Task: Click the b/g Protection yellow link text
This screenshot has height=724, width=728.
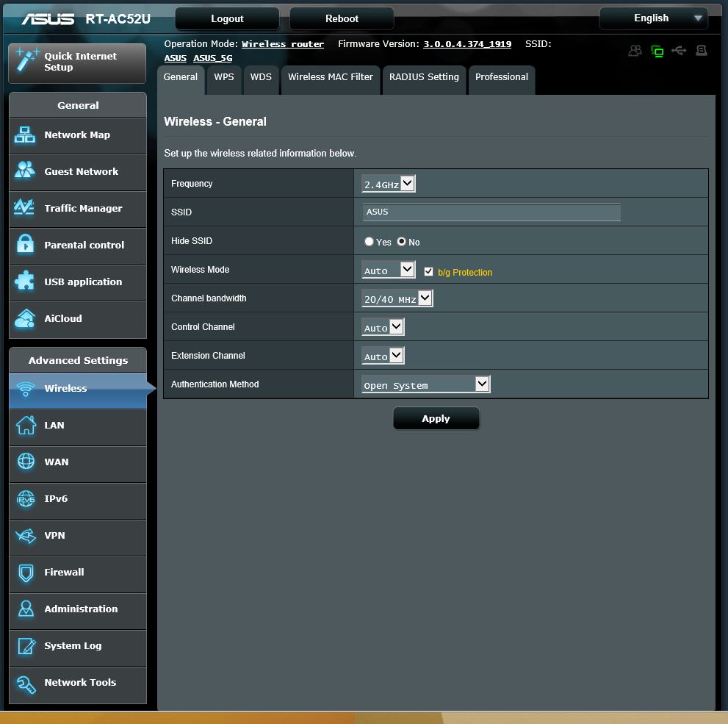Action: click(465, 273)
